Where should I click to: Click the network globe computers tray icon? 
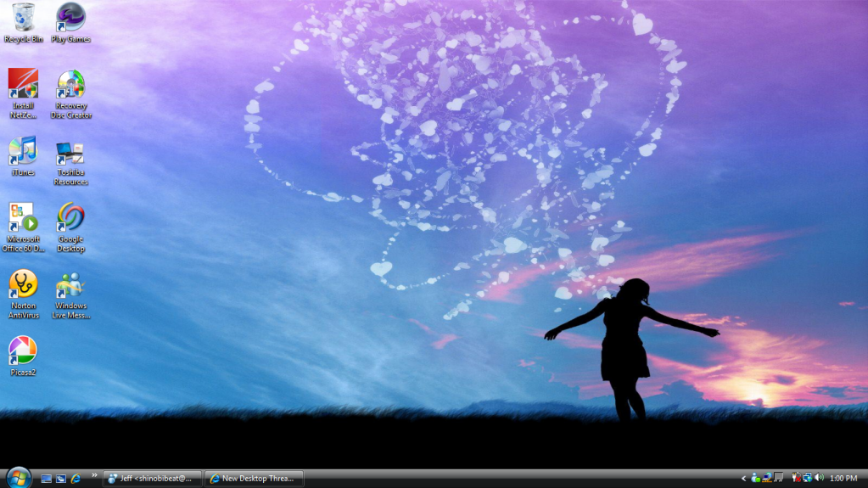click(807, 478)
